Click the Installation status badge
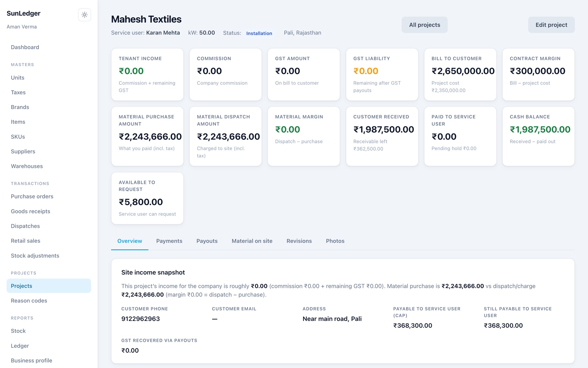Image resolution: width=588 pixels, height=368 pixels. click(259, 33)
